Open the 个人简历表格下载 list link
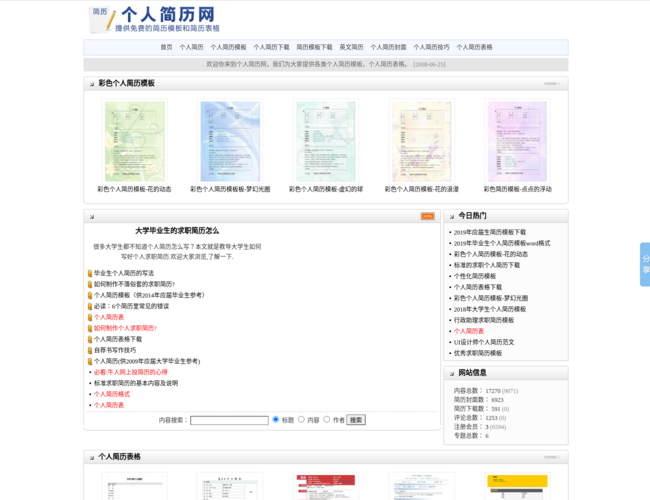Screen dimensions: 650x500 click(x=118, y=339)
